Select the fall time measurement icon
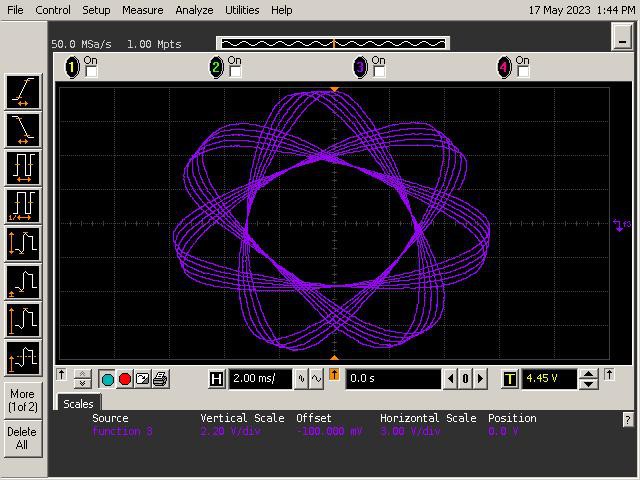 23,129
